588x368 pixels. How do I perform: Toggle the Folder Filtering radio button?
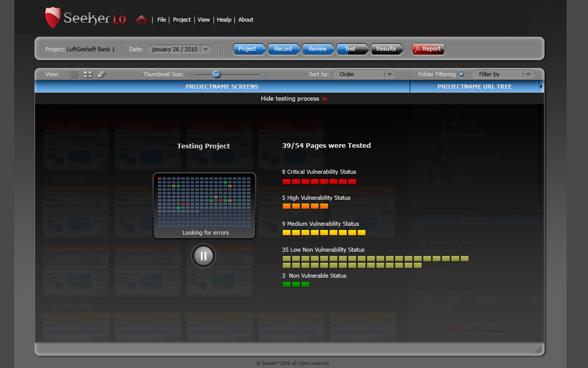pyautogui.click(x=461, y=74)
